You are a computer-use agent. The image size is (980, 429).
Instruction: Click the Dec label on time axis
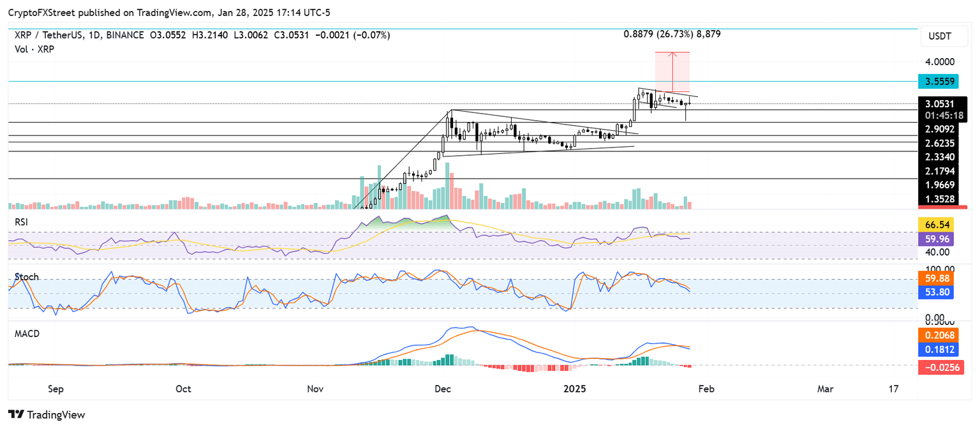(x=442, y=388)
